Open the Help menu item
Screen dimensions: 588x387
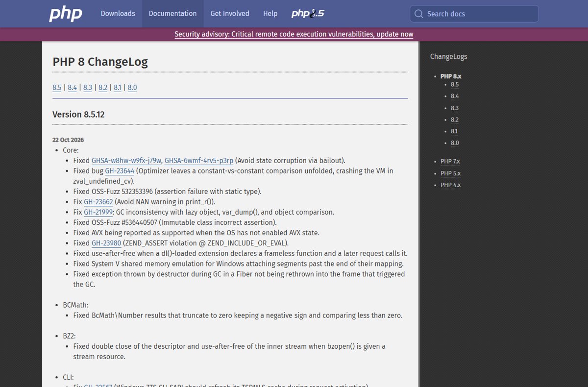tap(270, 14)
